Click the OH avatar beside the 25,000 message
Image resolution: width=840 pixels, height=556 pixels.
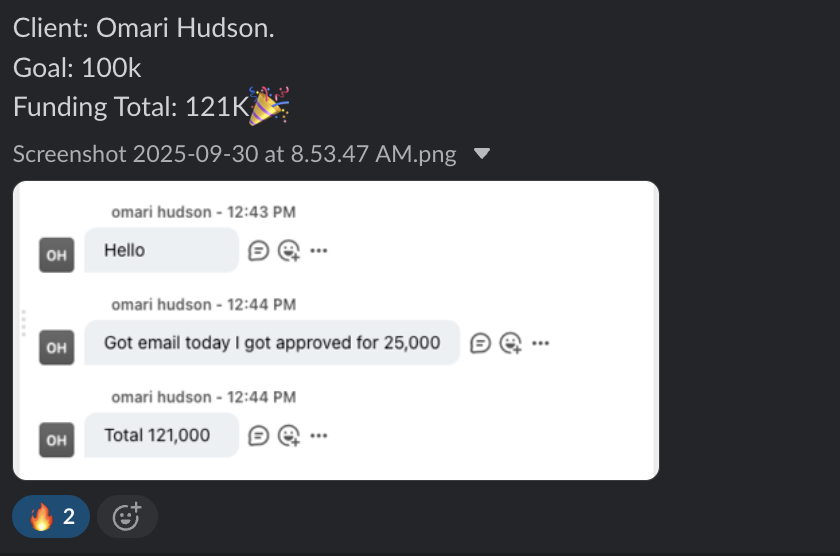(x=57, y=348)
